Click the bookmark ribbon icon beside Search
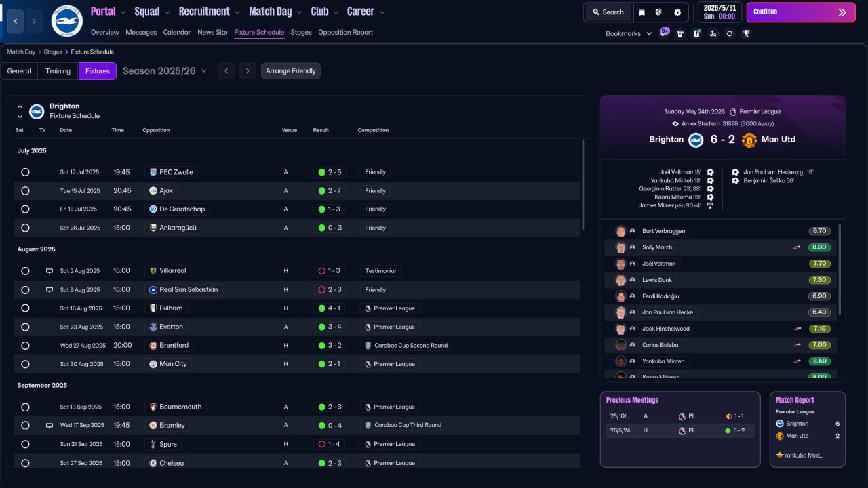This screenshot has height=488, width=868. [642, 12]
